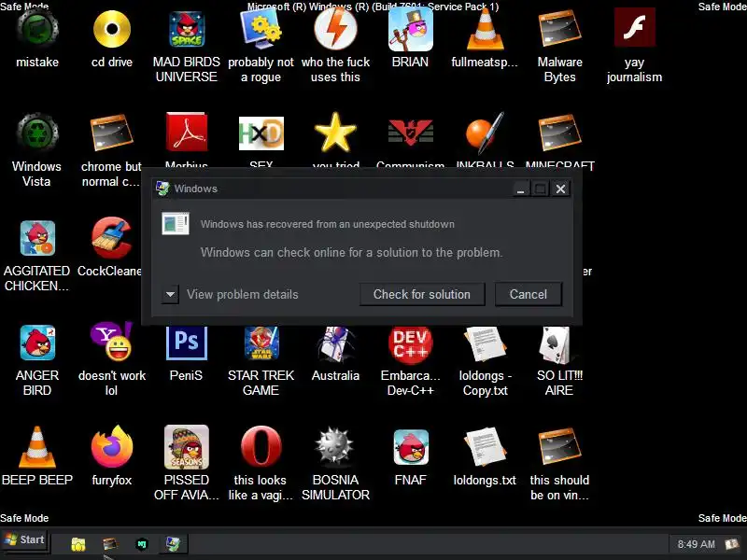Select the 'yay journalism' Flash icon
This screenshot has width=747, height=560.
(x=635, y=28)
